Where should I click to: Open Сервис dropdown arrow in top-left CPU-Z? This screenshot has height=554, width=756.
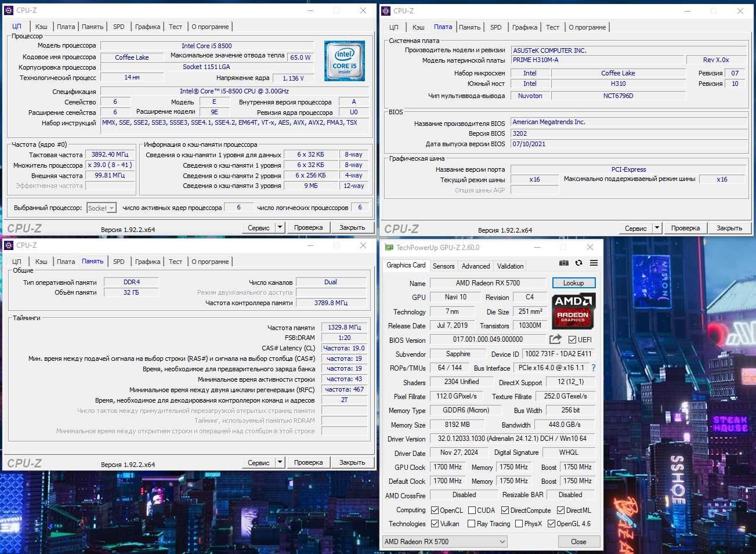[x=280, y=227]
